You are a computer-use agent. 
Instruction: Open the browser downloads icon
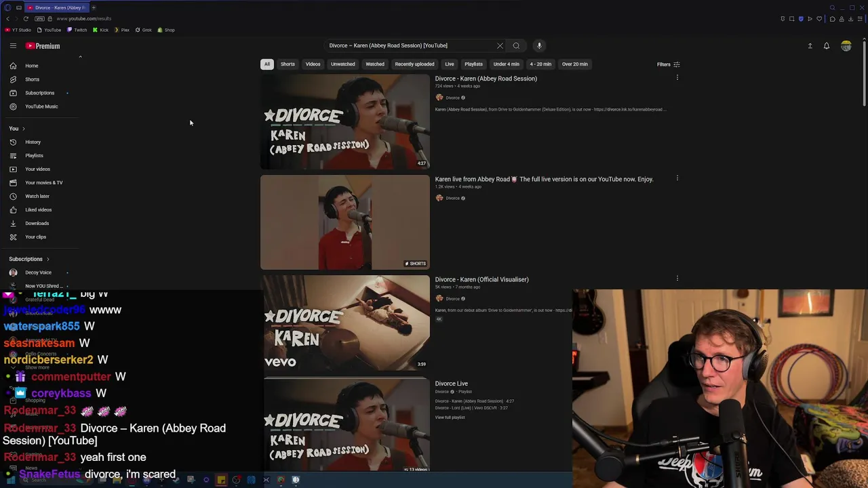(x=850, y=18)
